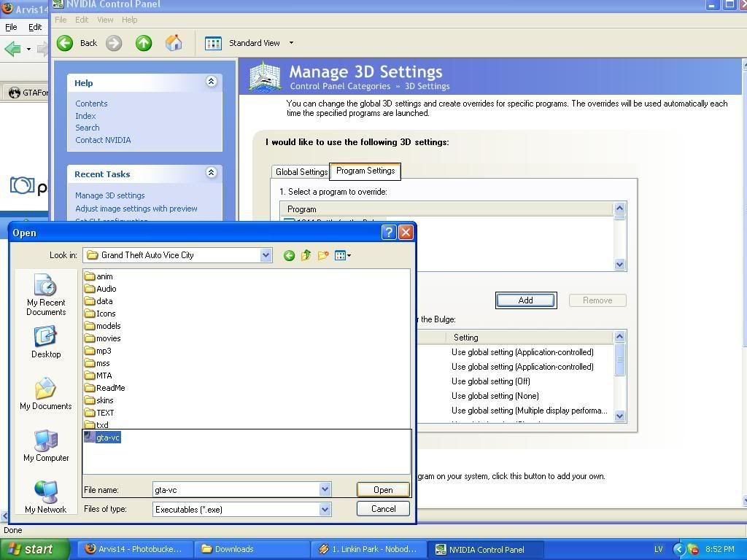Go to My Network in places bar
This screenshot has width=747, height=560.
46,497
